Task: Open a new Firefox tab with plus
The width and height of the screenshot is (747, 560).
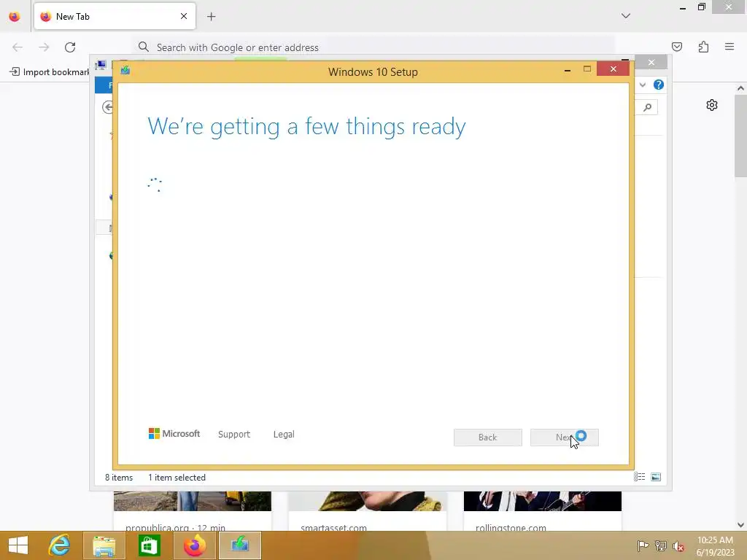Action: [x=211, y=17]
